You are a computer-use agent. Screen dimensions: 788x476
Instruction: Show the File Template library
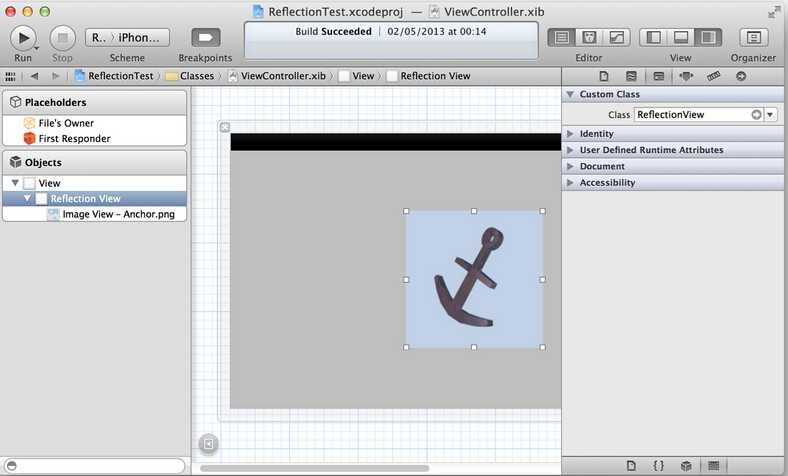(631, 465)
